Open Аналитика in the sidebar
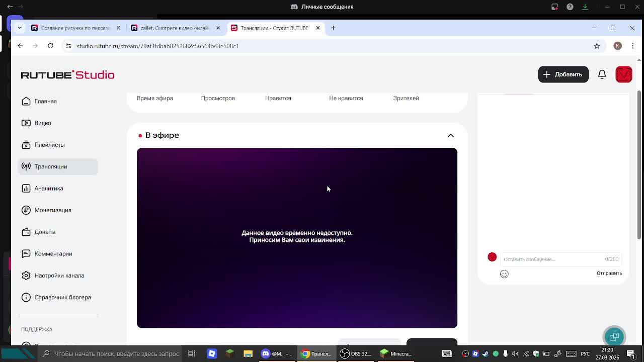Viewport: 644px width, 362px height. (58, 188)
